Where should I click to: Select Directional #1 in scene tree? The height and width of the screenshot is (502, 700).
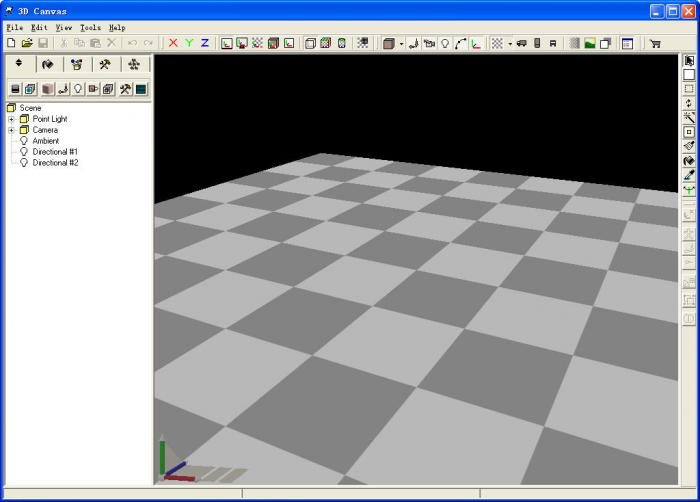[x=55, y=152]
